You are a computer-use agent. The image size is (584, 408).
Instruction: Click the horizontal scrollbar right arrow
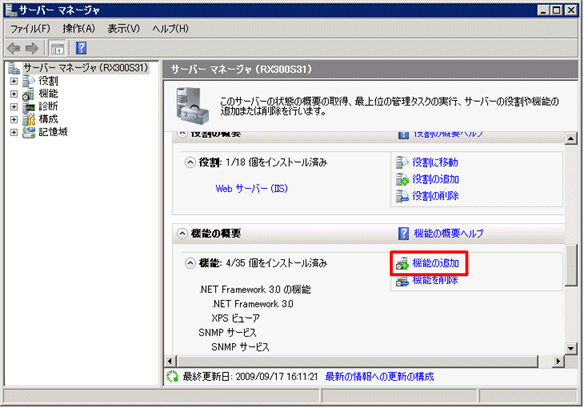coord(558,361)
